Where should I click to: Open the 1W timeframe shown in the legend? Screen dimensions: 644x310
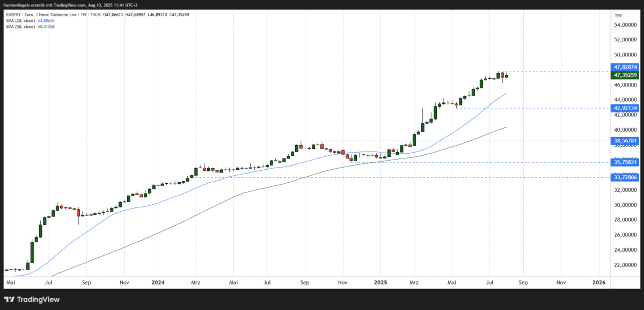82,15
